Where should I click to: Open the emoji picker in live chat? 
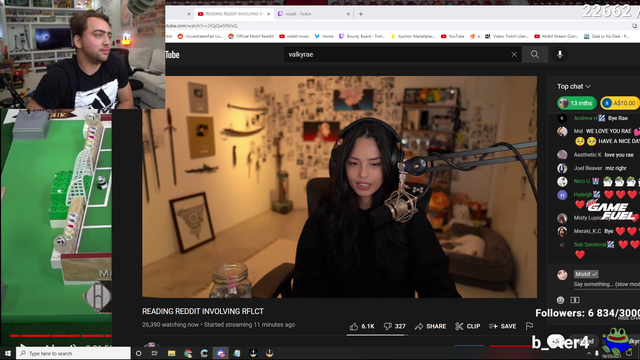tap(560, 300)
